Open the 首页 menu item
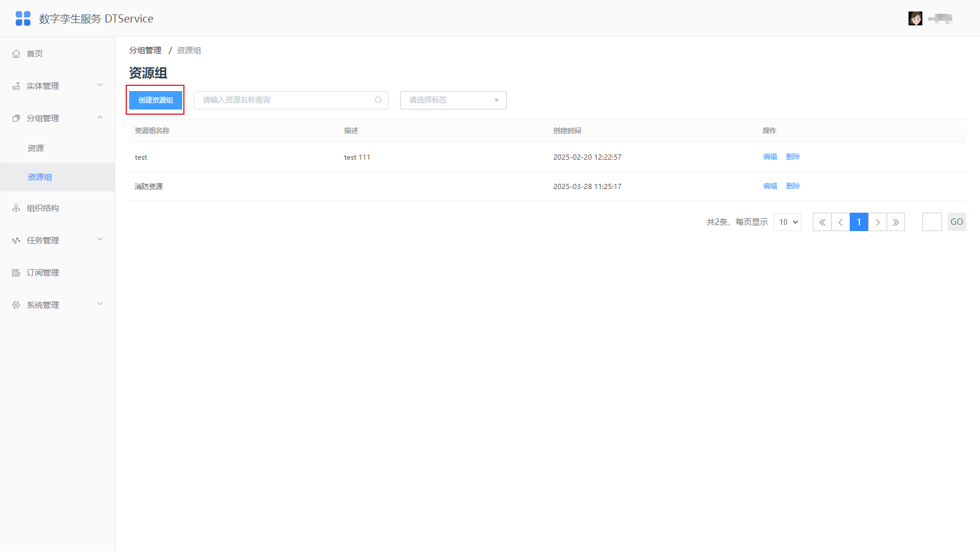The image size is (980, 551). pyautogui.click(x=58, y=54)
